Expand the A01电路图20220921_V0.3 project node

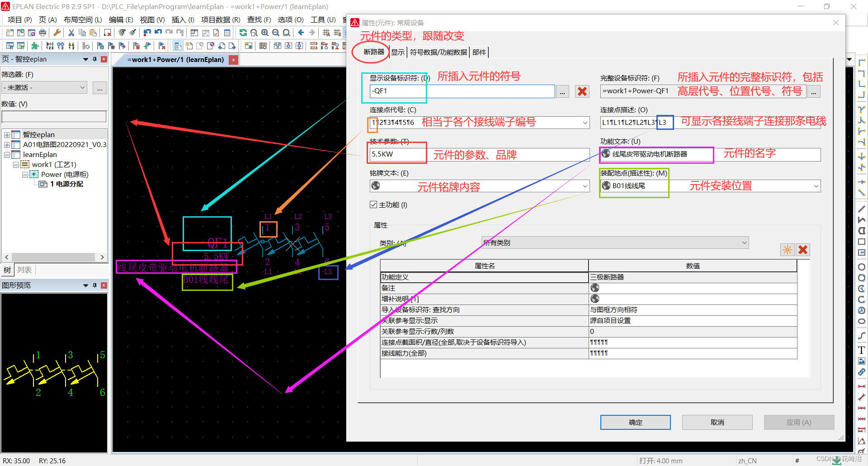pos(7,145)
